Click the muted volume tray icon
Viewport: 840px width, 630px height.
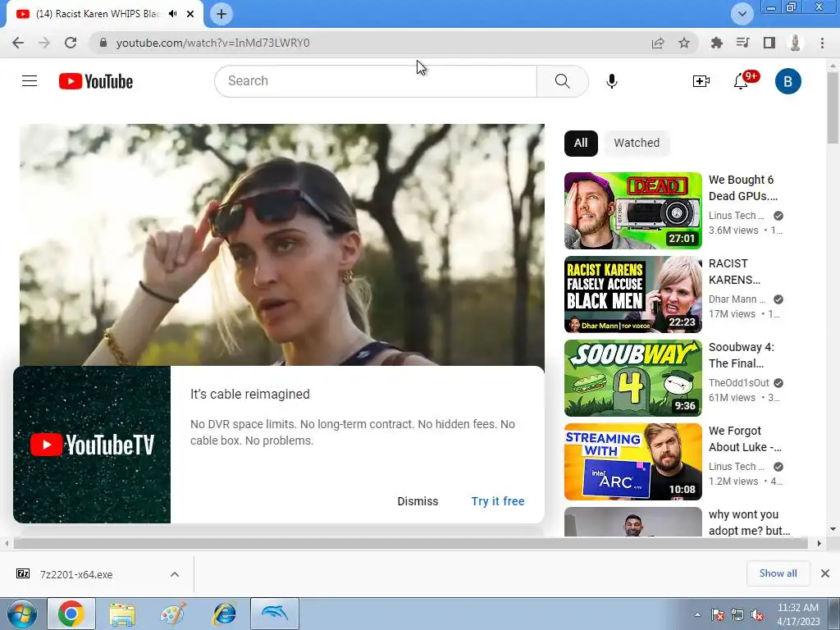[x=757, y=614]
